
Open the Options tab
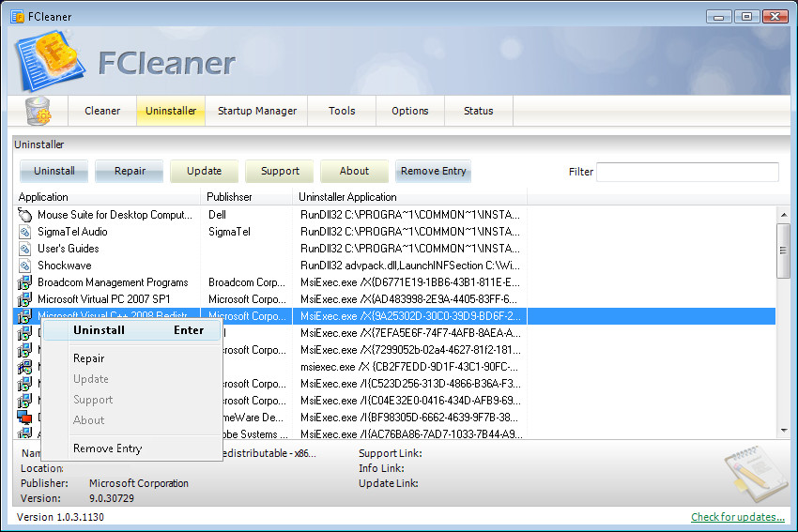click(x=410, y=111)
